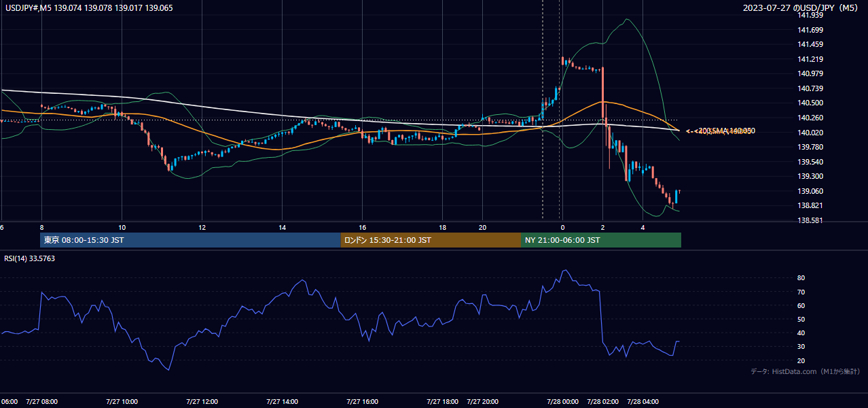Click hour 18 on the price chart time axis
Viewport: 868px width, 408px height.
click(x=443, y=227)
